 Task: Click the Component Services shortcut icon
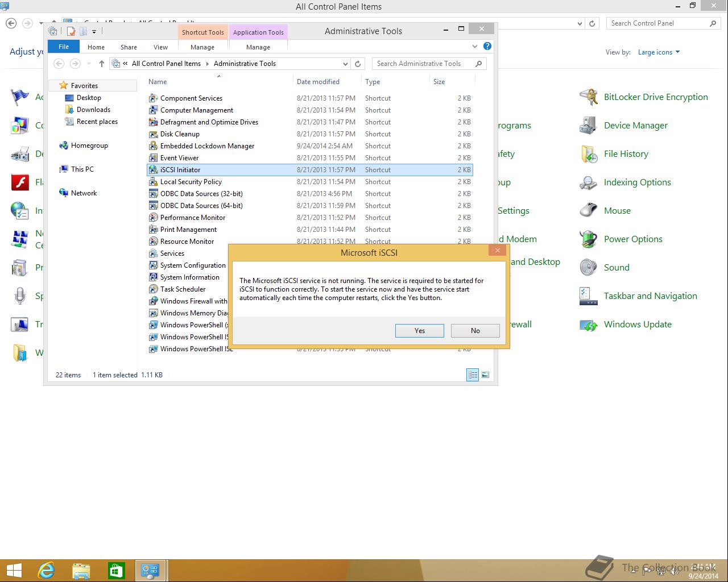tap(153, 98)
